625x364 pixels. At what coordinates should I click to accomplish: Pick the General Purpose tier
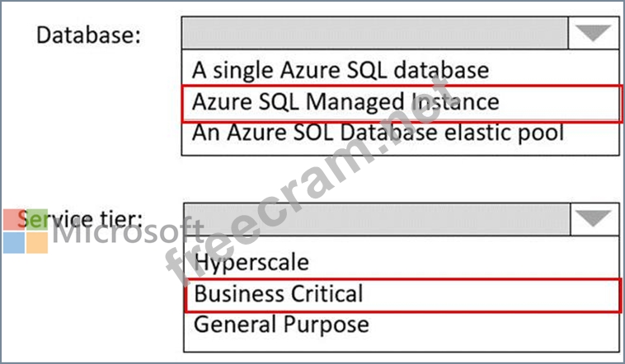[281, 324]
